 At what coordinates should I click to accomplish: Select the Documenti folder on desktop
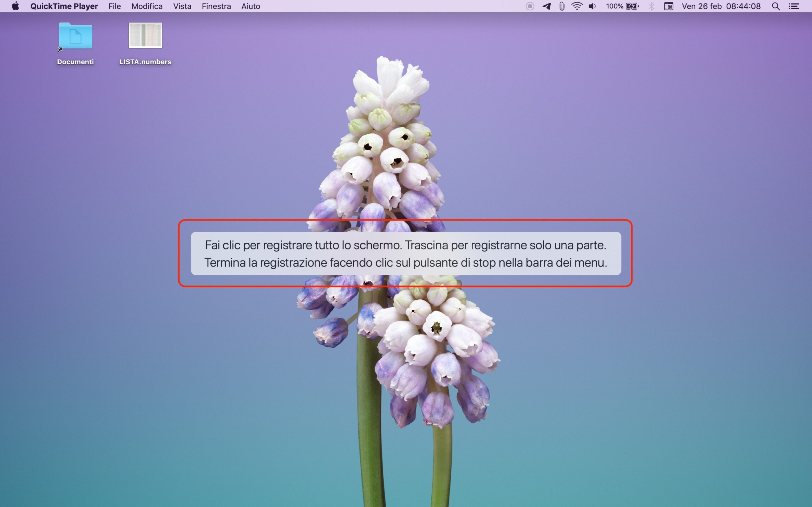click(x=75, y=36)
